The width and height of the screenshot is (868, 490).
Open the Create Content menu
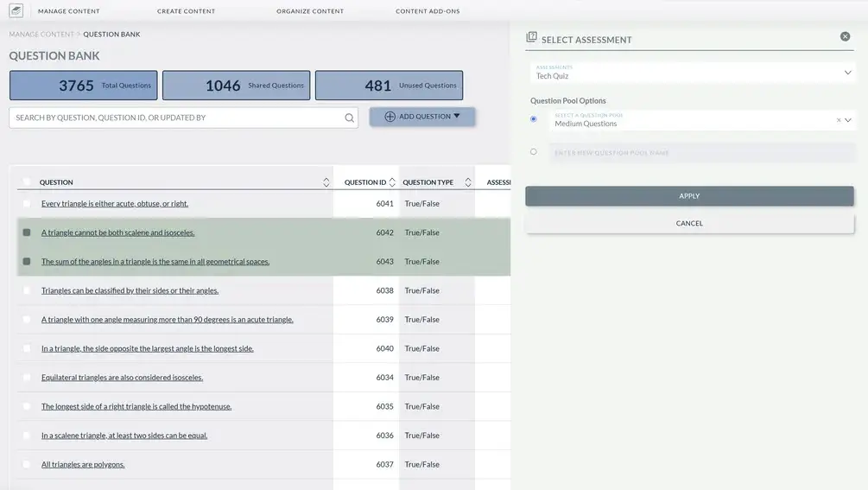point(186,11)
